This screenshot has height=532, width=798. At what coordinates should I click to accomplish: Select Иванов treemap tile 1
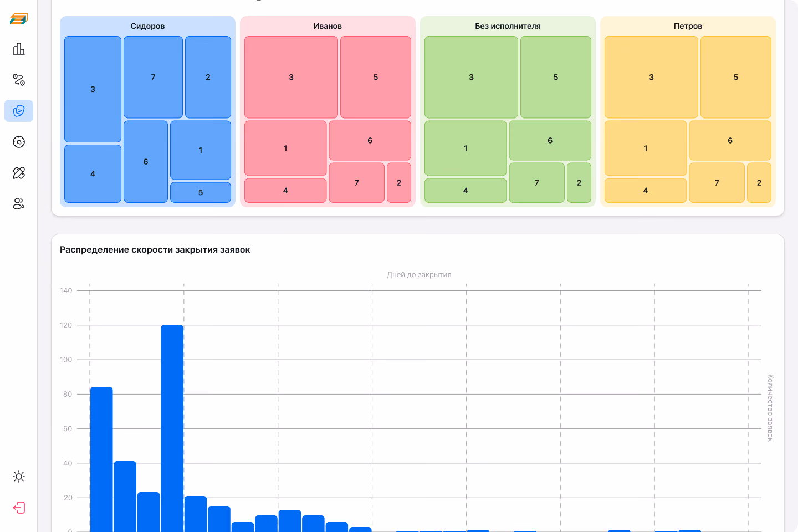point(285,148)
